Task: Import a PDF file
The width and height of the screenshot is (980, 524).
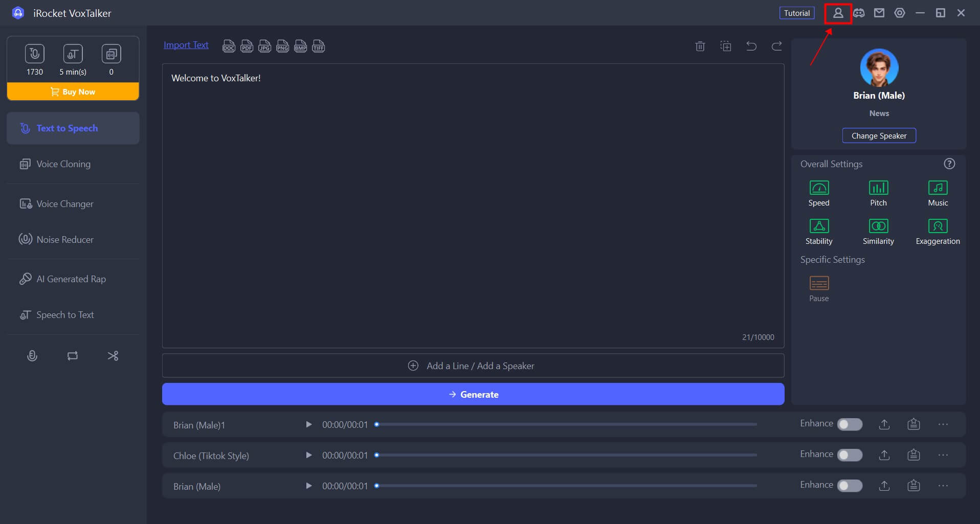Action: (247, 46)
